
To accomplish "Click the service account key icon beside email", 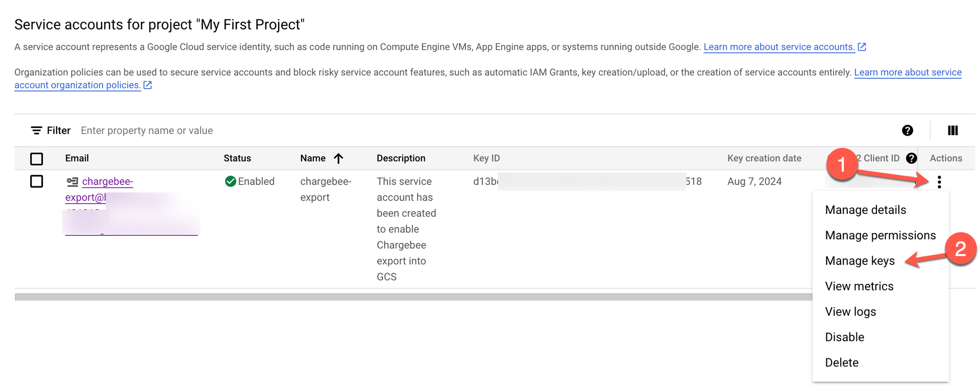I will coord(72,182).
